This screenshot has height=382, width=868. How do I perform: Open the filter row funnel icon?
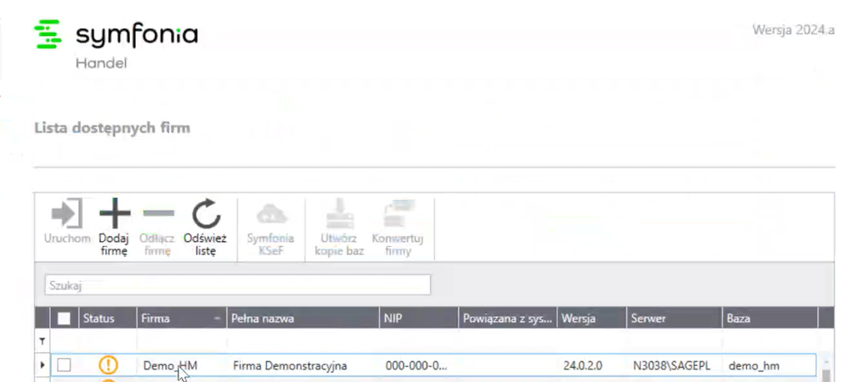coord(42,341)
